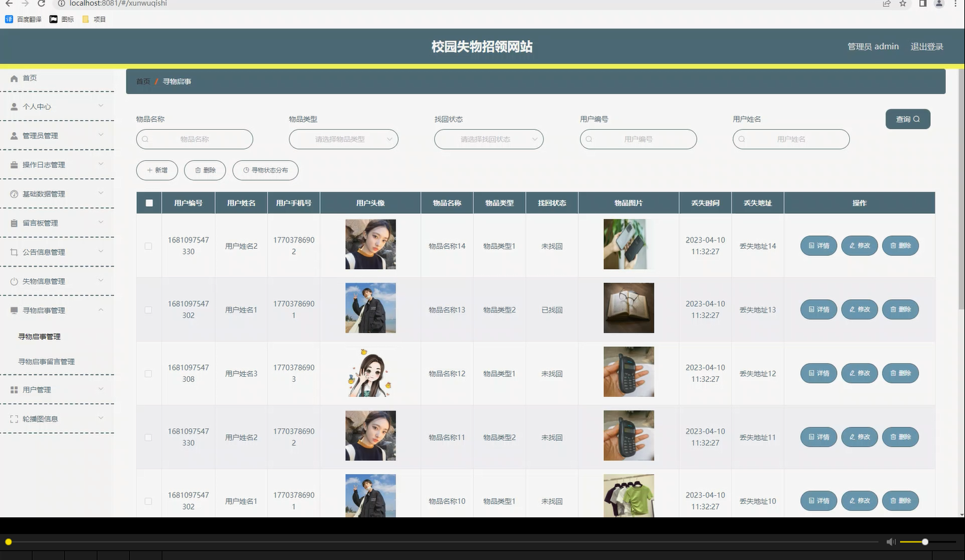965x560 pixels.
Task: Click the 基础数据管理 sidebar icon
Action: (14, 194)
